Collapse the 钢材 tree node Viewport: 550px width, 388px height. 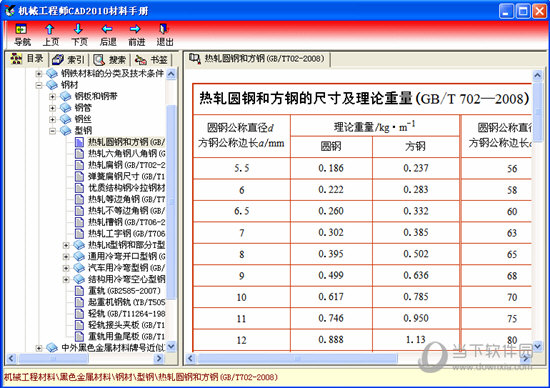tap(39, 85)
